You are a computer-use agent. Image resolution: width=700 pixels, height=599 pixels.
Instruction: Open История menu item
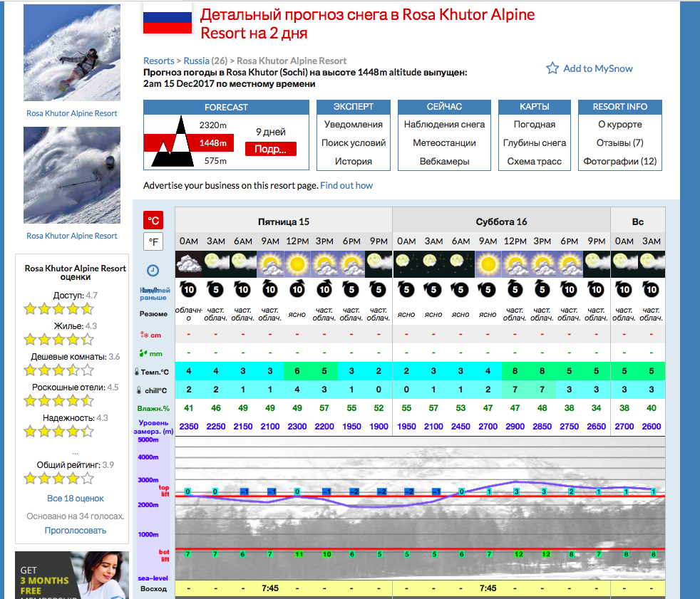tap(354, 162)
